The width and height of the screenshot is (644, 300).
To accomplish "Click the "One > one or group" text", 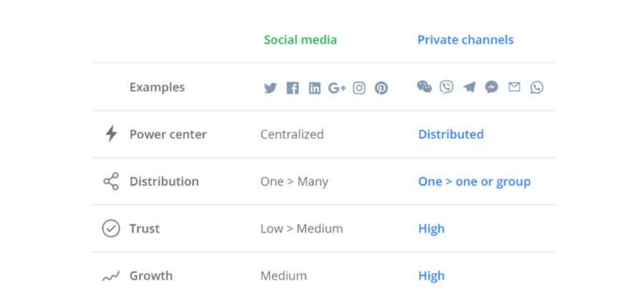I will click(474, 182).
